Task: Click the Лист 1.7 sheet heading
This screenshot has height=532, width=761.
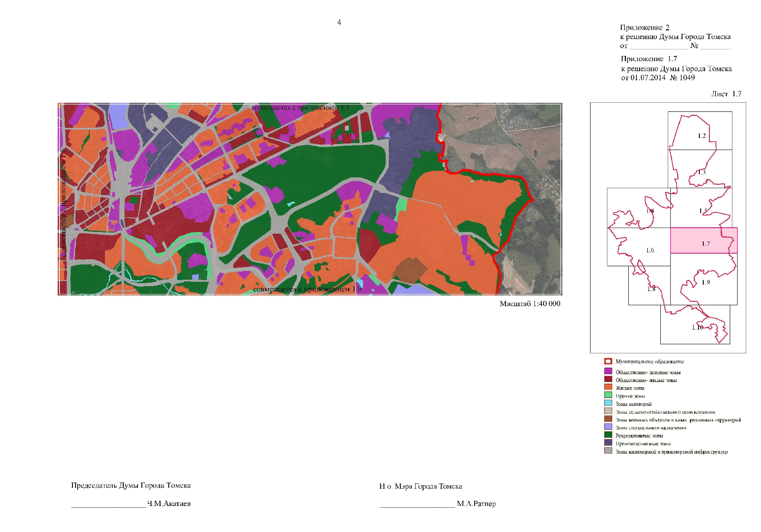Action: (x=726, y=94)
